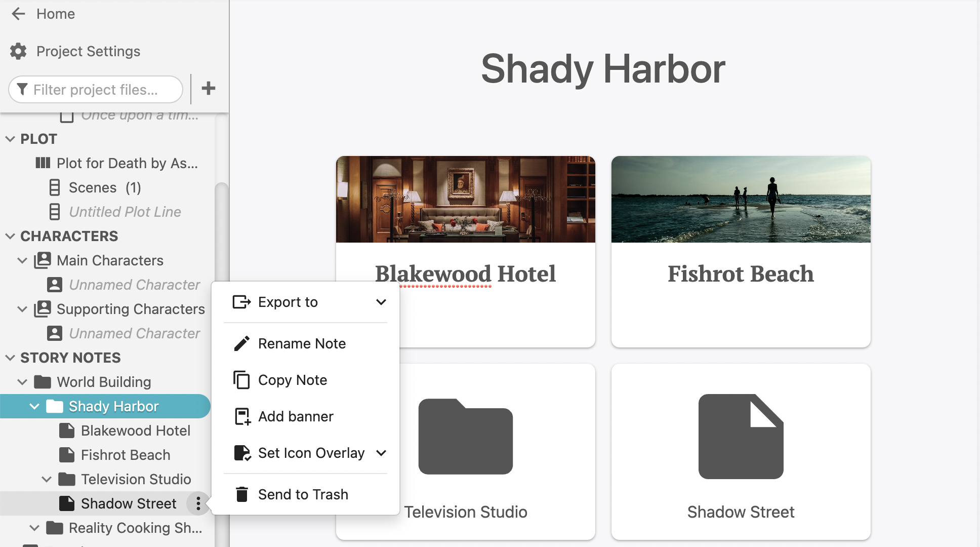The image size is (980, 547).
Task: Click the Blakewood Hotel interior banner image
Action: 466,199
